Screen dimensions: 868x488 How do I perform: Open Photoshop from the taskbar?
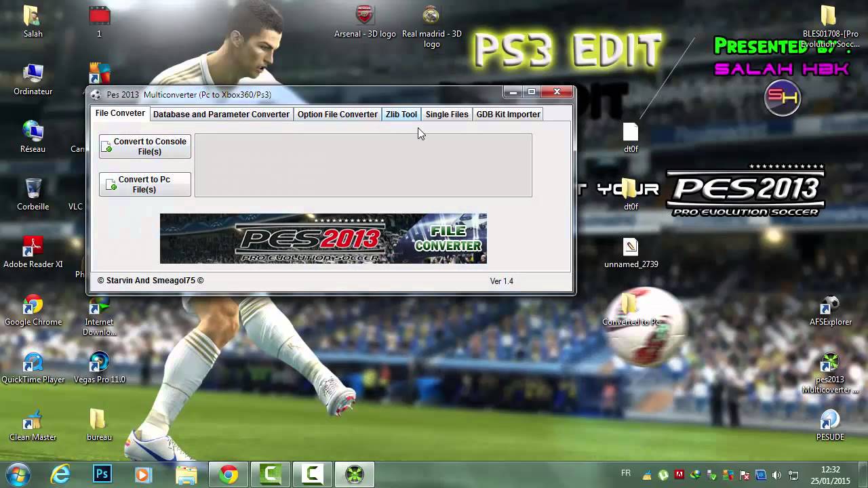(x=102, y=474)
